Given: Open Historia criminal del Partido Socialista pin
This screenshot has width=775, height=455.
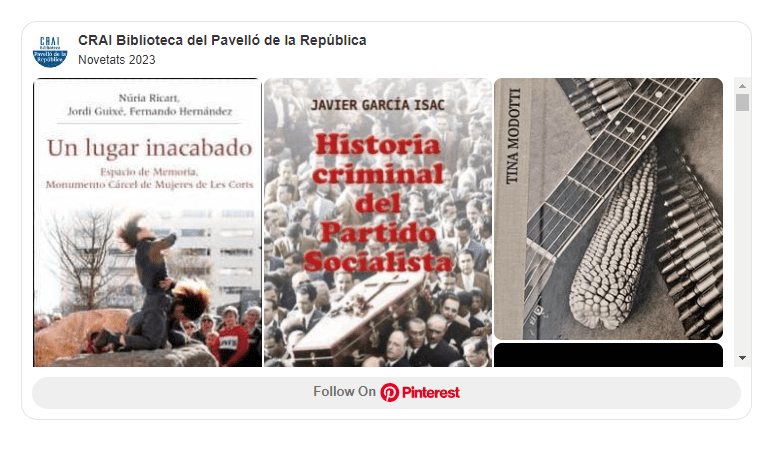Looking at the screenshot, I should coord(378,222).
